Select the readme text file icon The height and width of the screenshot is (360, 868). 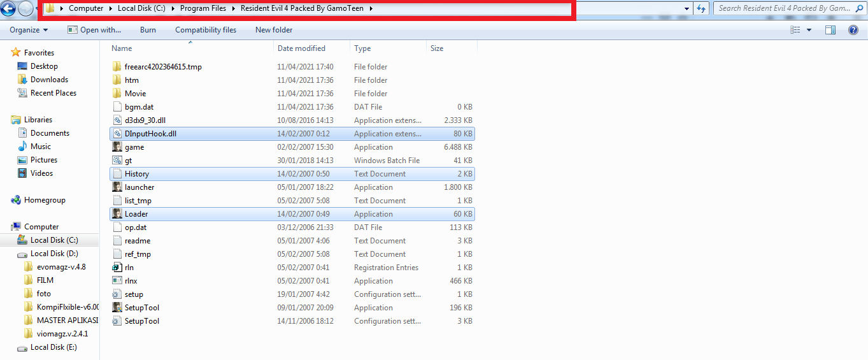pos(117,241)
